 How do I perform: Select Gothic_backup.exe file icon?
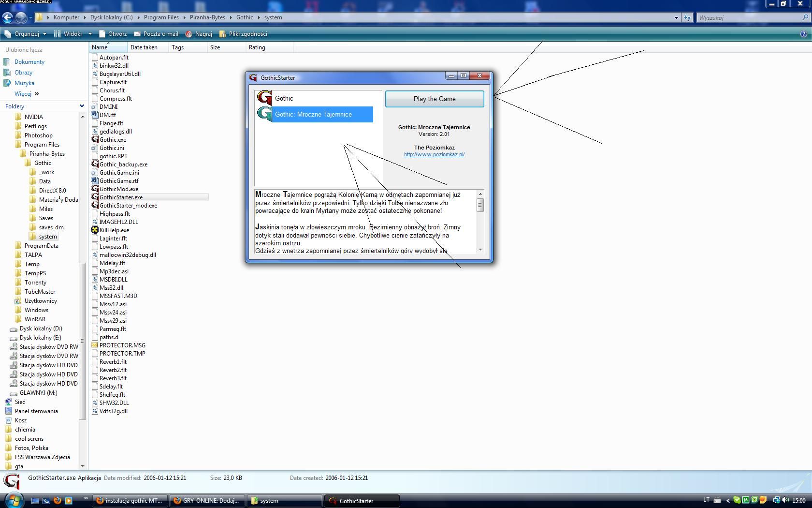[x=95, y=164]
